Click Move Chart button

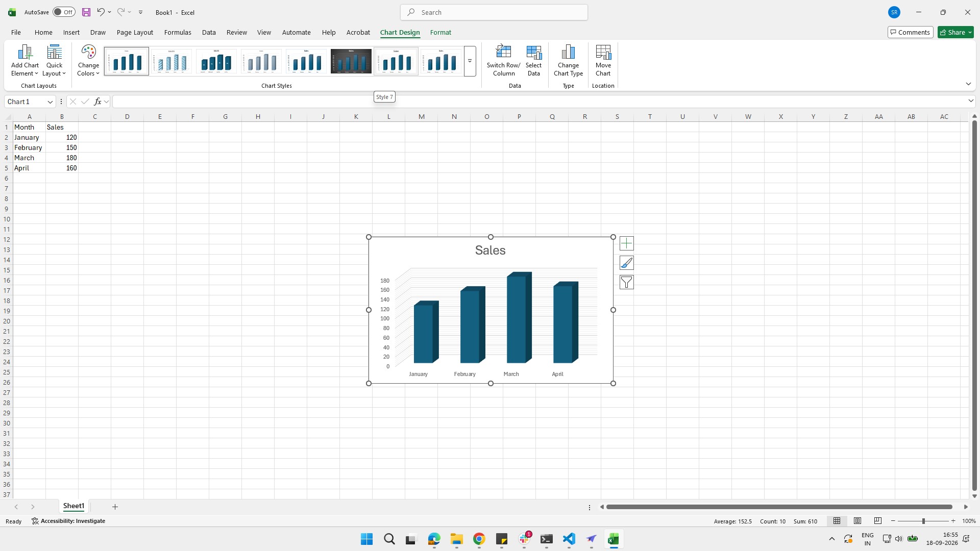[603, 60]
